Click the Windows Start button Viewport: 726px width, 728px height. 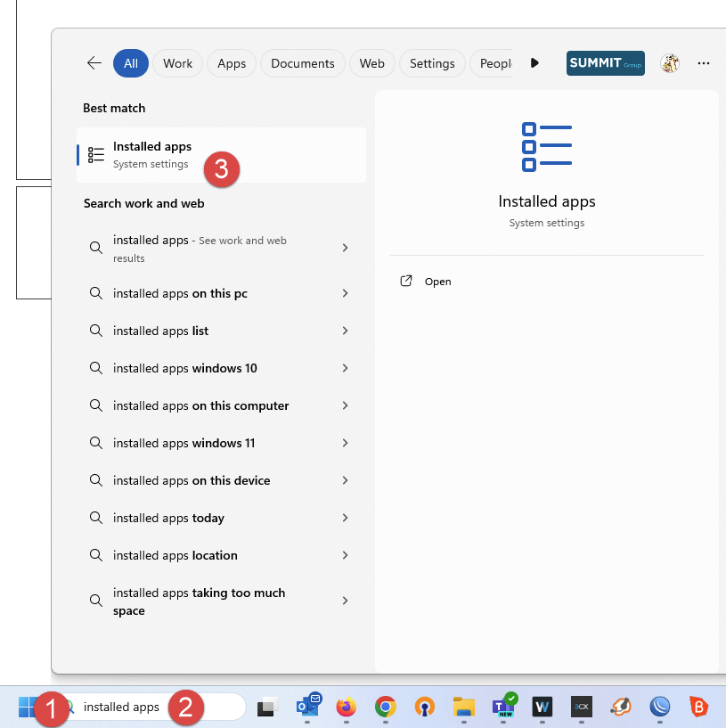(x=27, y=707)
